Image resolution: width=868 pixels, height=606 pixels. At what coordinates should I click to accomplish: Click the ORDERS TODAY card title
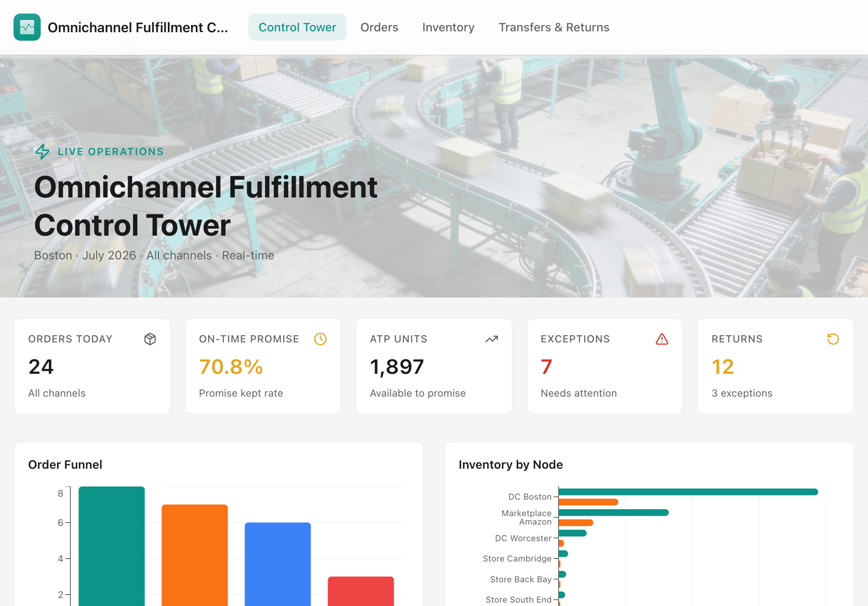click(70, 339)
